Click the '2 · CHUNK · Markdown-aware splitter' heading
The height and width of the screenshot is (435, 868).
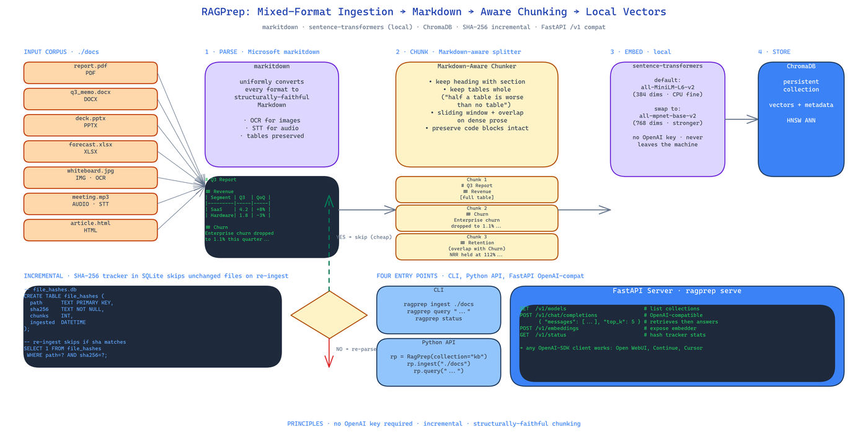[x=458, y=52]
